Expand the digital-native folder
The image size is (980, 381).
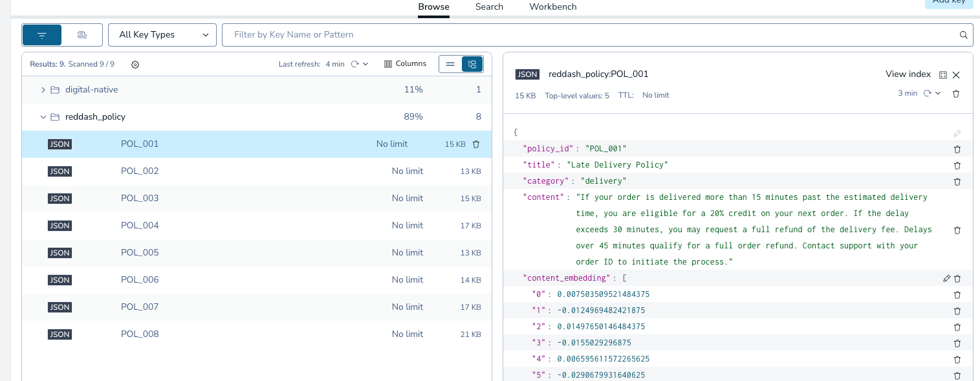click(43, 90)
